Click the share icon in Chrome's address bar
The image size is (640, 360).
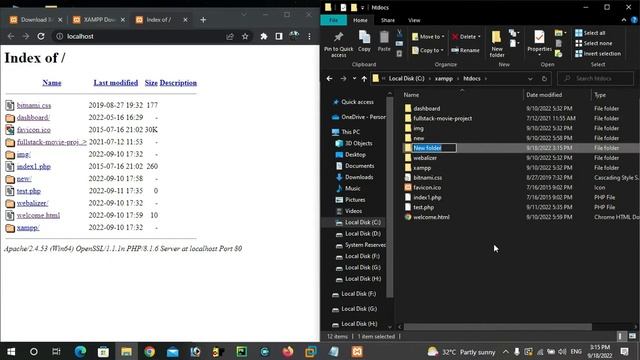(230, 36)
